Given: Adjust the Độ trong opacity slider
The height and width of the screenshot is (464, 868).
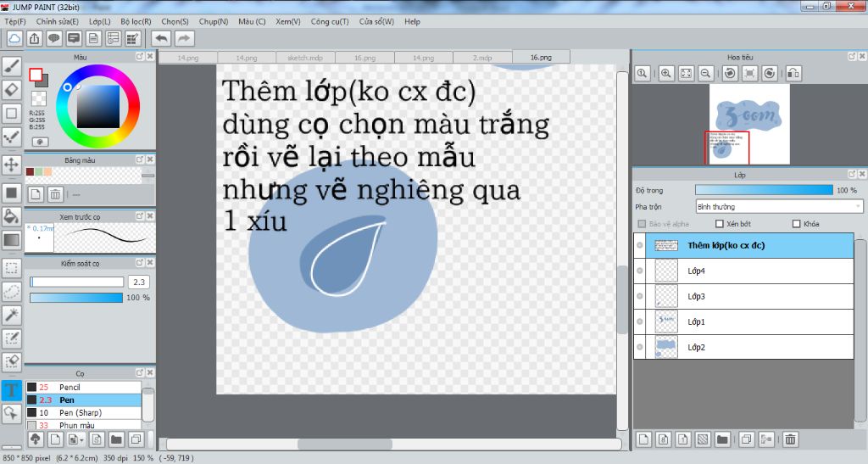Looking at the screenshot, I should pos(764,190).
